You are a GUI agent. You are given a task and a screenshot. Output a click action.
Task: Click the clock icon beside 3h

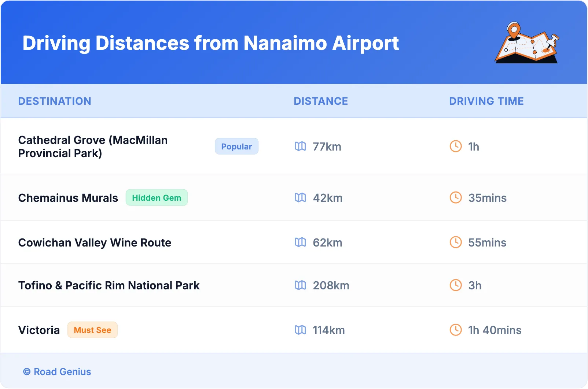tap(456, 285)
